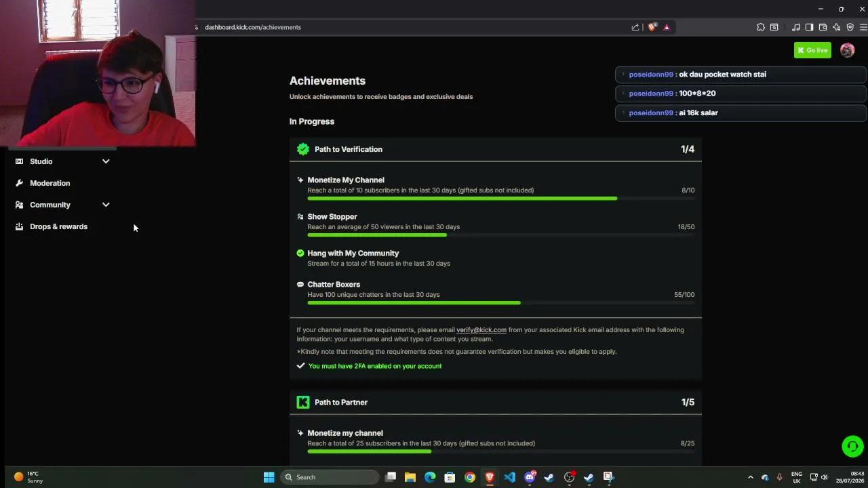Click the Show Stopper viewers icon
This screenshot has width=868, height=488.
(300, 216)
